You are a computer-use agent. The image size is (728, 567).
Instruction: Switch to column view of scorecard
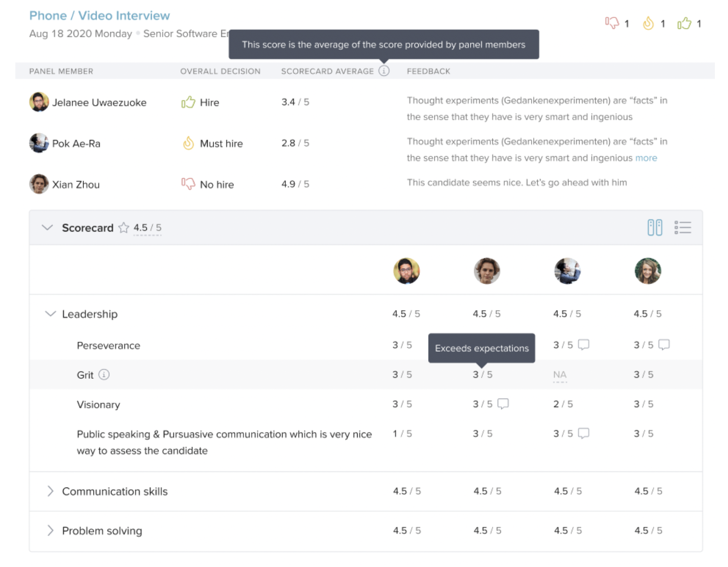[654, 228]
